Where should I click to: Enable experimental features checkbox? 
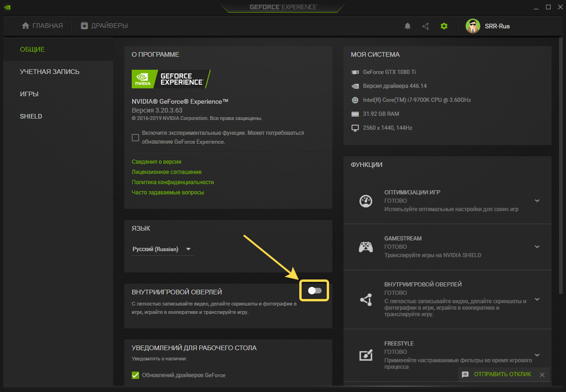pos(135,138)
